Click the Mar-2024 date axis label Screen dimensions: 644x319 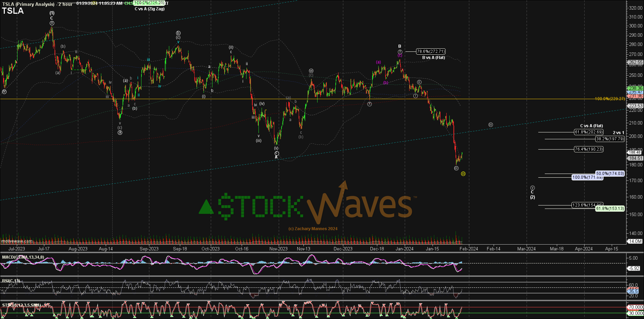[527, 249]
